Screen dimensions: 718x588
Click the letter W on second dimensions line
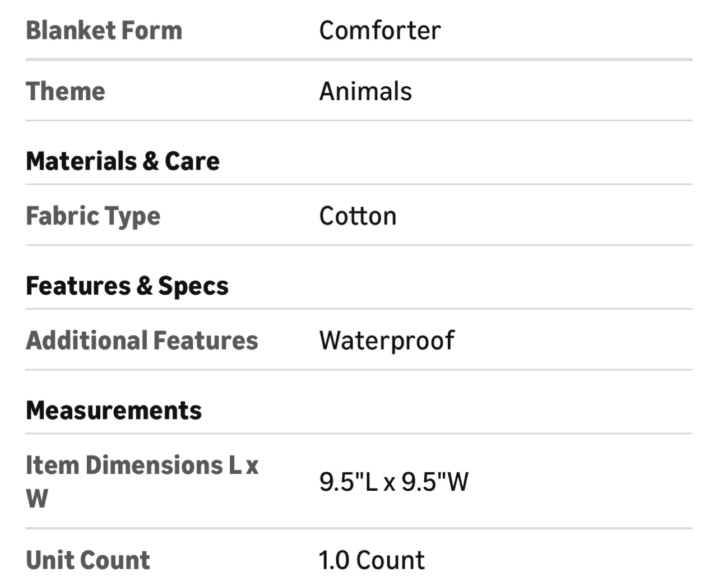pos(37,499)
